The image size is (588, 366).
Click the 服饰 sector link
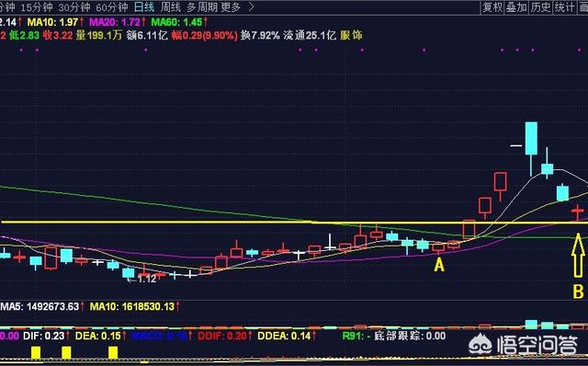click(x=351, y=35)
